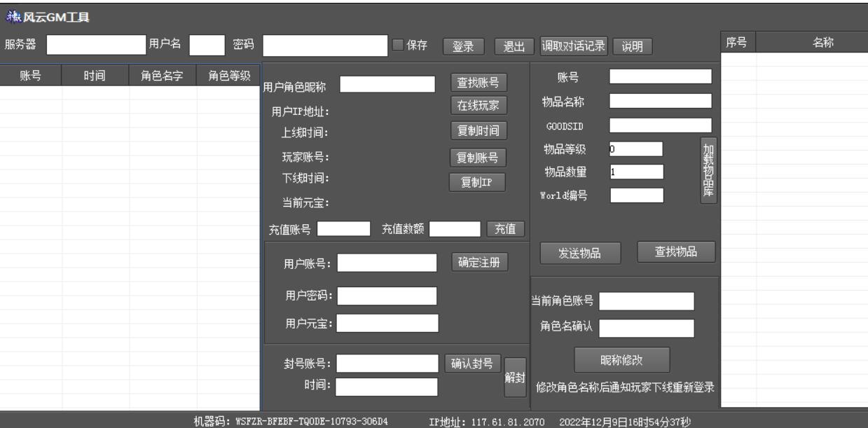Viewport: 868px width, 428px height.
Task: Focus the 服务器 input field
Action: pos(96,45)
